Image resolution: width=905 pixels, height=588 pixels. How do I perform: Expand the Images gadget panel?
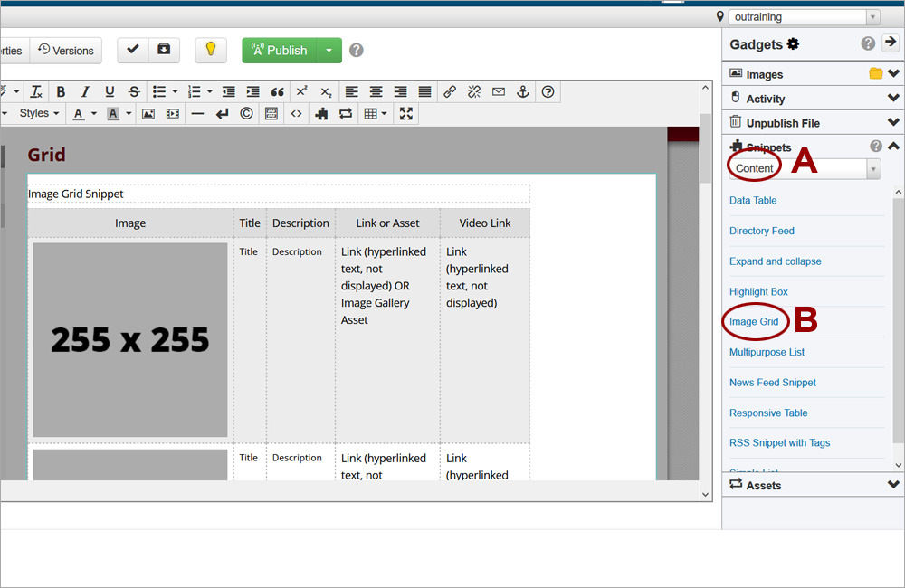(x=893, y=74)
